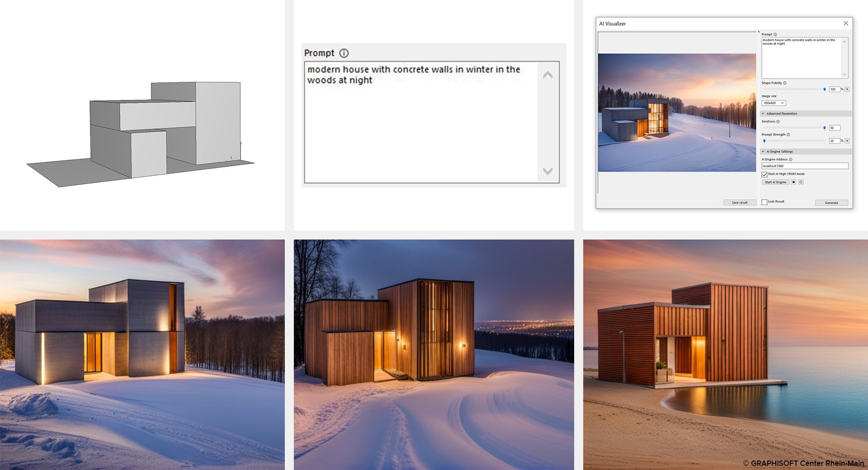Open the Image size 800x600 dropdown
868x470 pixels.
[774, 103]
